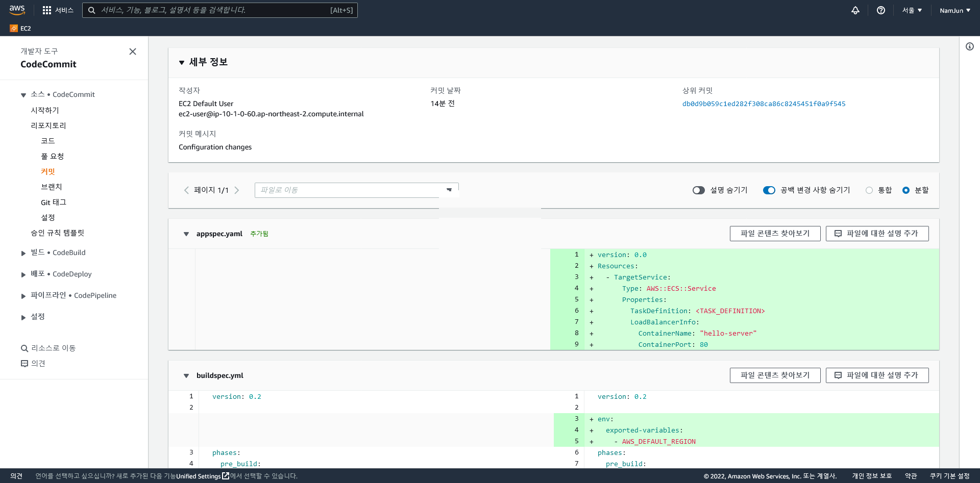Expand the Build CodeBuild section

coord(23,253)
